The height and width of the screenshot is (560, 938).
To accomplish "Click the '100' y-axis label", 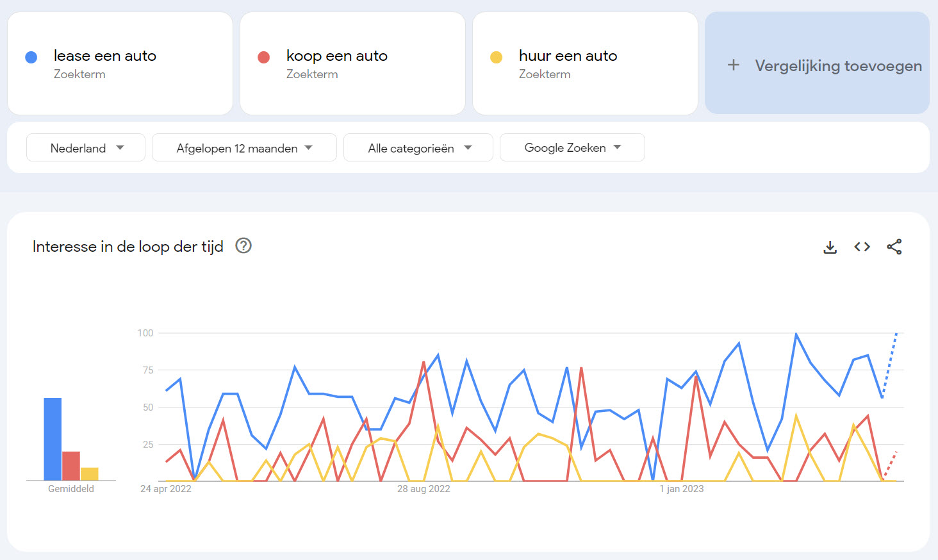I will tap(145, 333).
